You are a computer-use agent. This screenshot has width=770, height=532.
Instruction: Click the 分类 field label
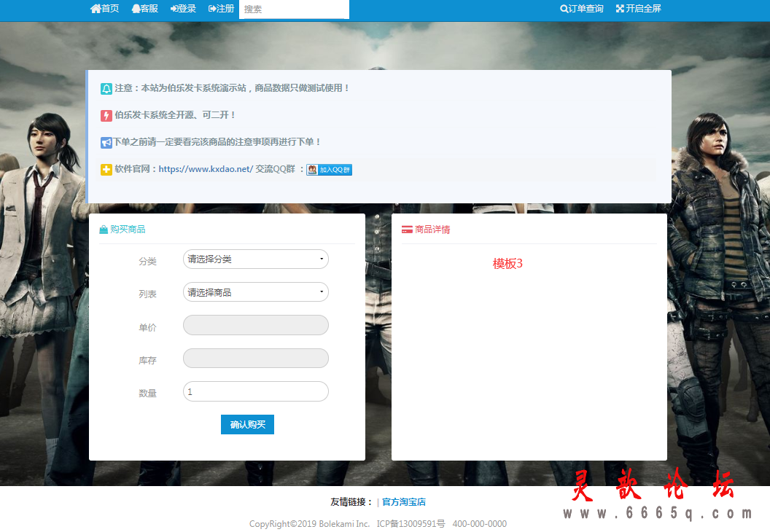pos(147,261)
